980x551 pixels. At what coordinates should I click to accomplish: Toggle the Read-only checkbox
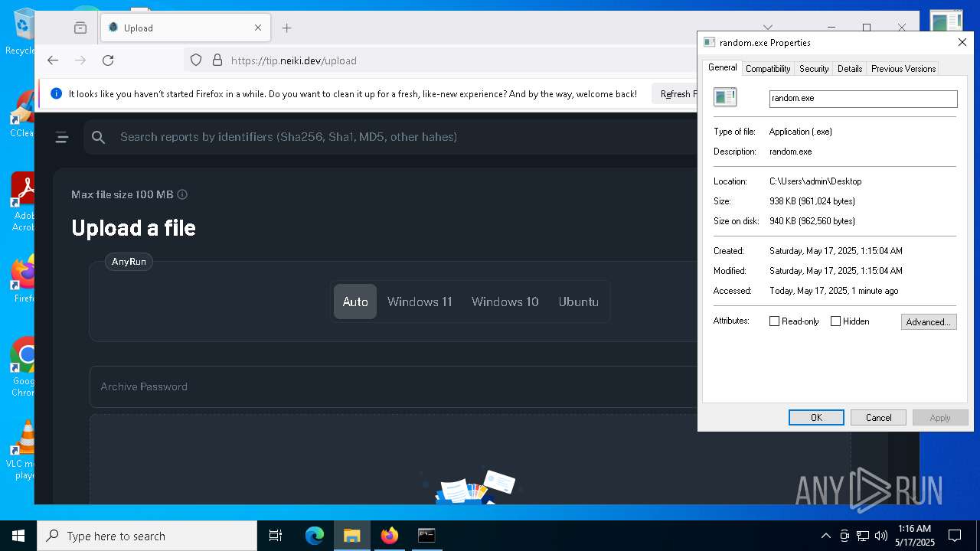(774, 321)
